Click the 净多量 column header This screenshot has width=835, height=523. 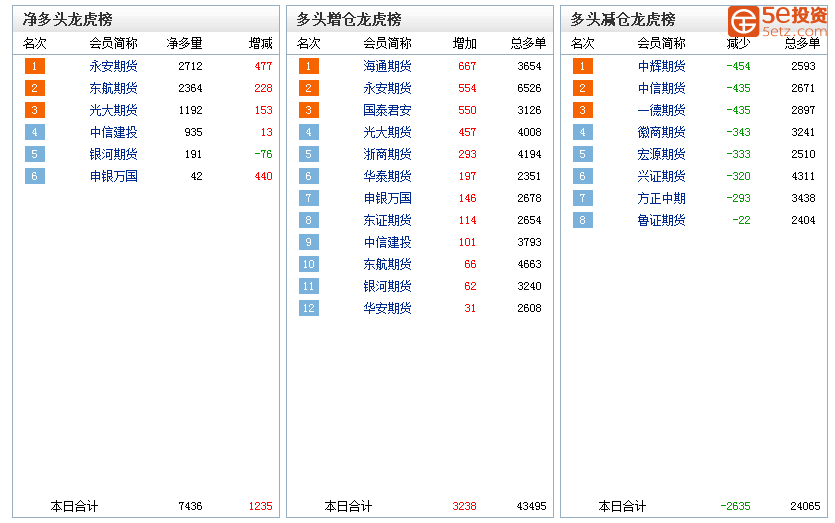[x=184, y=43]
